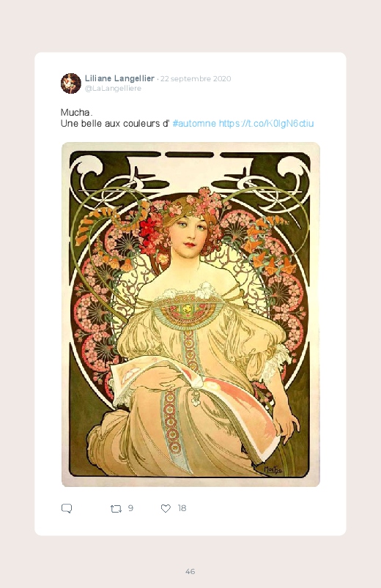Open Liliane Langellier's profile avatar
This screenshot has width=381, height=588.
tap(71, 83)
